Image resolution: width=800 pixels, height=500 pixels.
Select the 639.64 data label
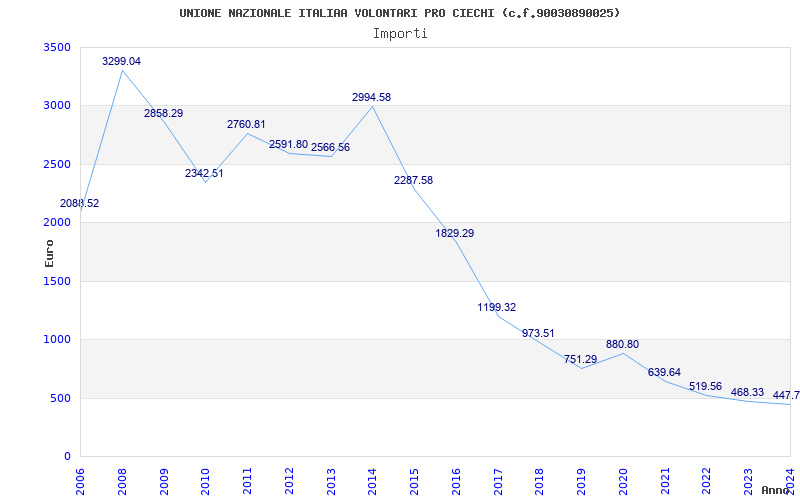pyautogui.click(x=664, y=372)
